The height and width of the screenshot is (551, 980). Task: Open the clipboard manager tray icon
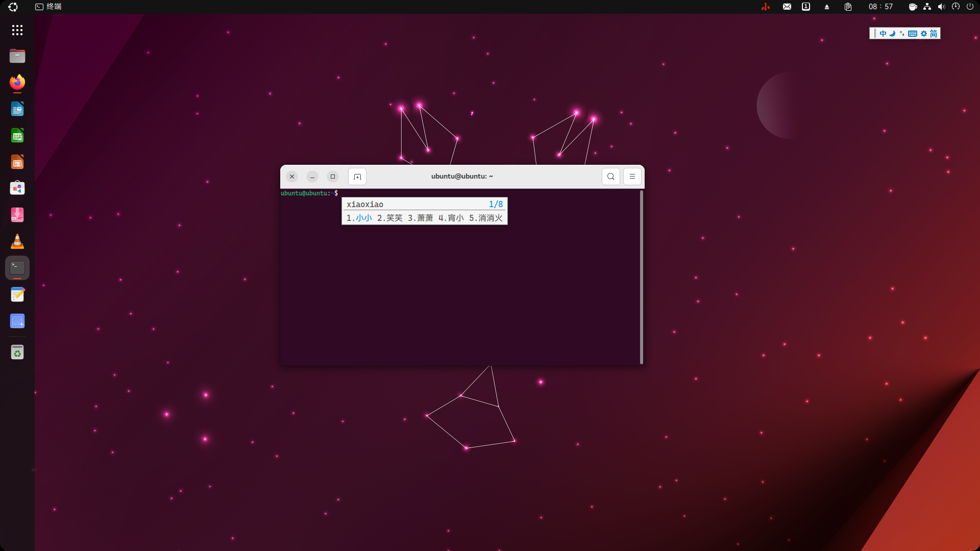point(848,7)
